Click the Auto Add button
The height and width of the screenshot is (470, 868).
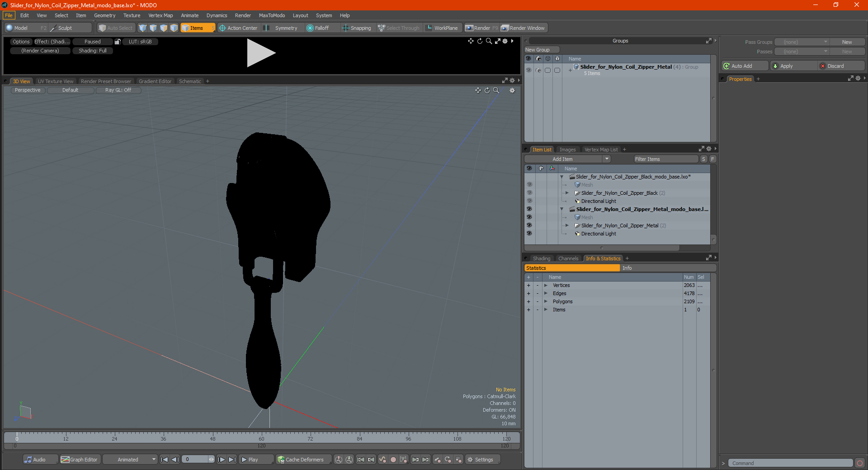point(745,66)
